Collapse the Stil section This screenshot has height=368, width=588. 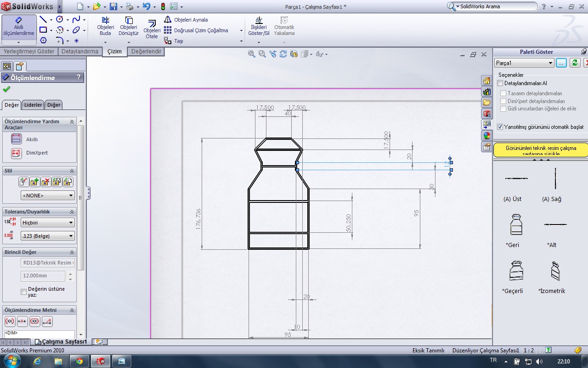pyautogui.click(x=72, y=171)
